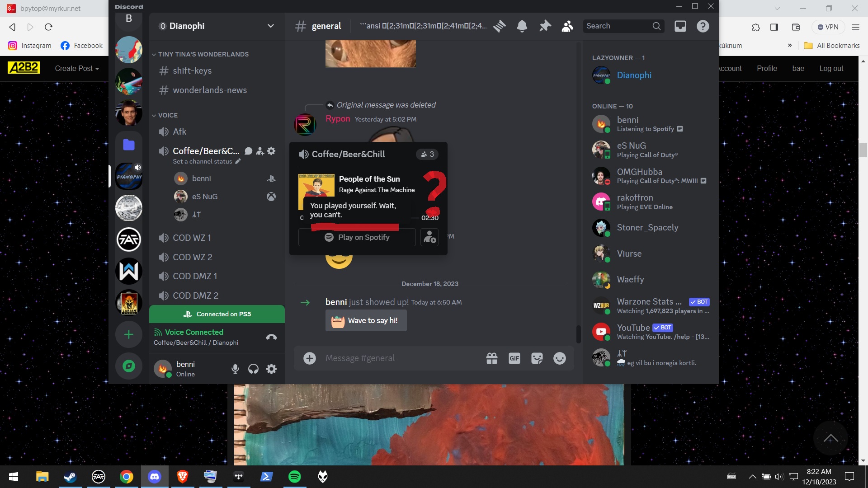
Task: Select the YouTube bot in member list
Action: (650, 332)
